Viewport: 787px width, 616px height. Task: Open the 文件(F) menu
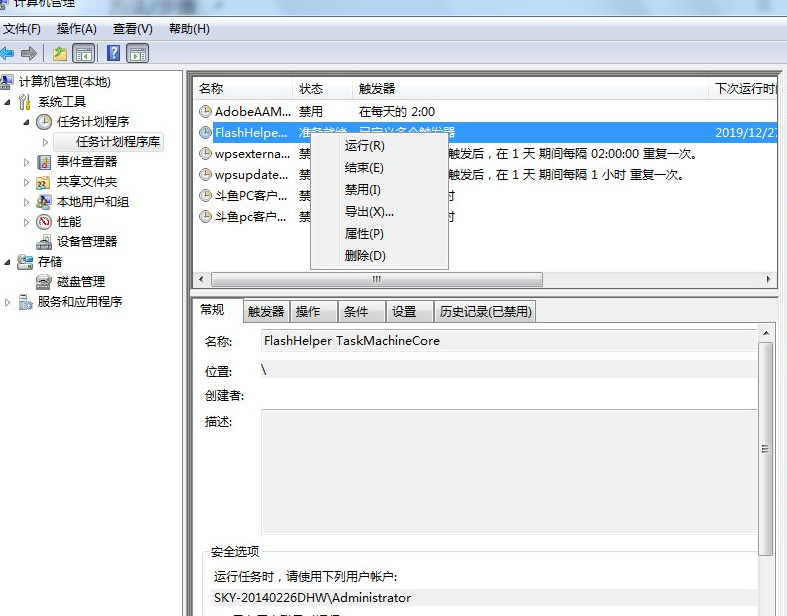tap(22, 29)
